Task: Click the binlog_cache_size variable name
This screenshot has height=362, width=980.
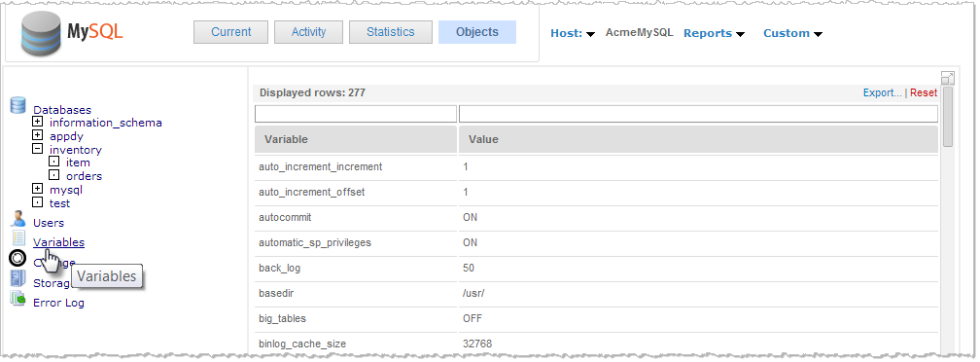Action: click(302, 344)
